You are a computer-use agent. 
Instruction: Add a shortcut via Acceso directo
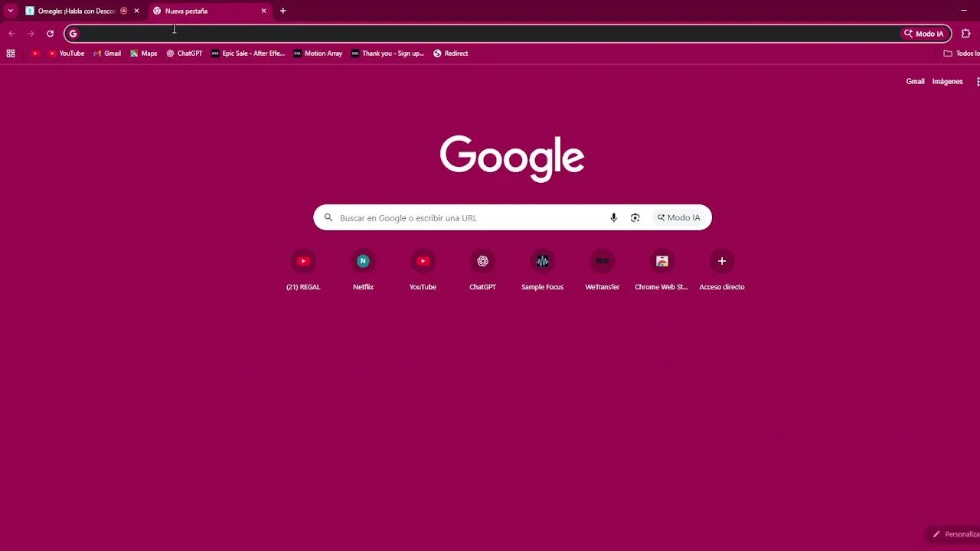coord(721,271)
